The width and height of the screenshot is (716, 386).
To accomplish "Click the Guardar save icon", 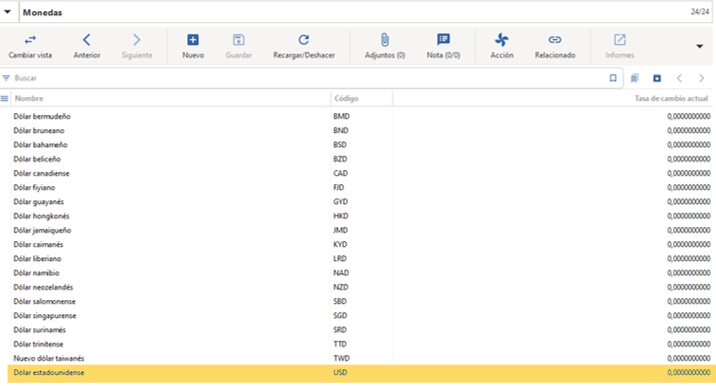I will click(x=238, y=40).
